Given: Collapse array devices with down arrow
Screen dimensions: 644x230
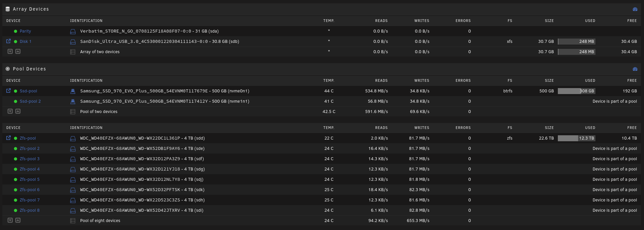Looking at the screenshot, I should (x=10, y=52).
